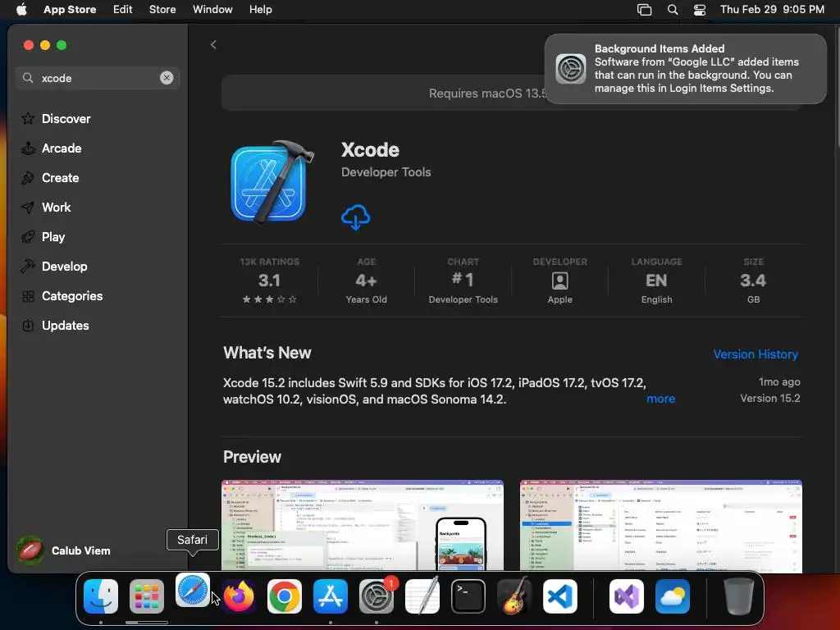Click the 3.1 star rating summary
Image resolution: width=840 pixels, height=630 pixels.
[269, 281]
